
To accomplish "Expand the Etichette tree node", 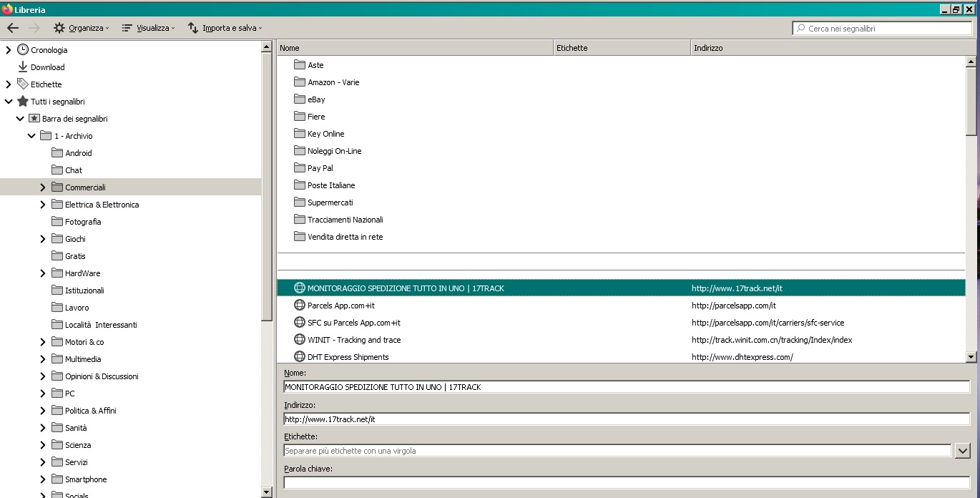I will pos(9,84).
